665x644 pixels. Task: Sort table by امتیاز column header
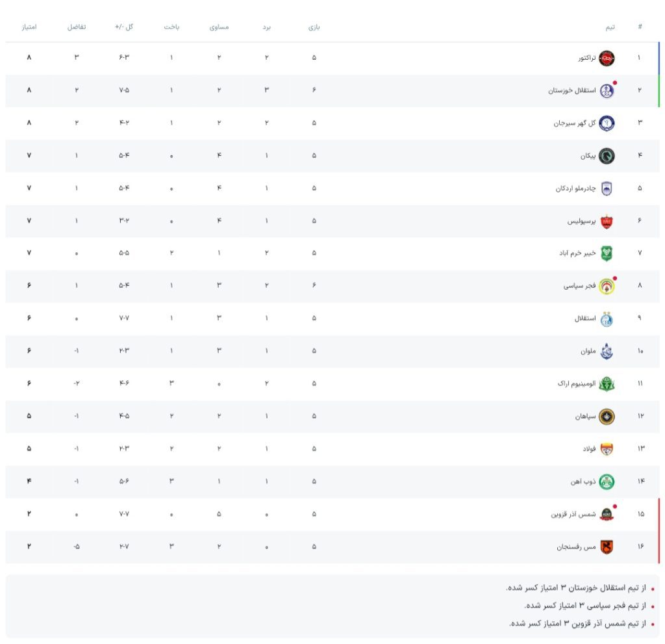pos(29,27)
